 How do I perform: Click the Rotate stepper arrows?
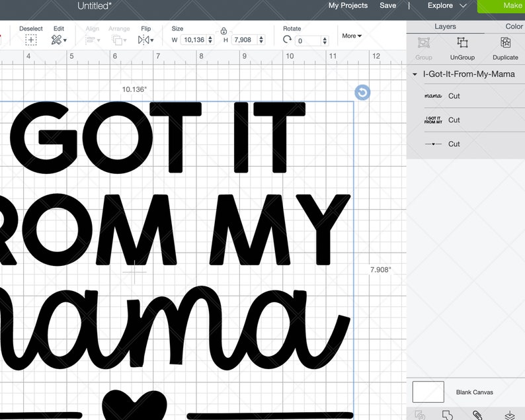click(x=325, y=41)
